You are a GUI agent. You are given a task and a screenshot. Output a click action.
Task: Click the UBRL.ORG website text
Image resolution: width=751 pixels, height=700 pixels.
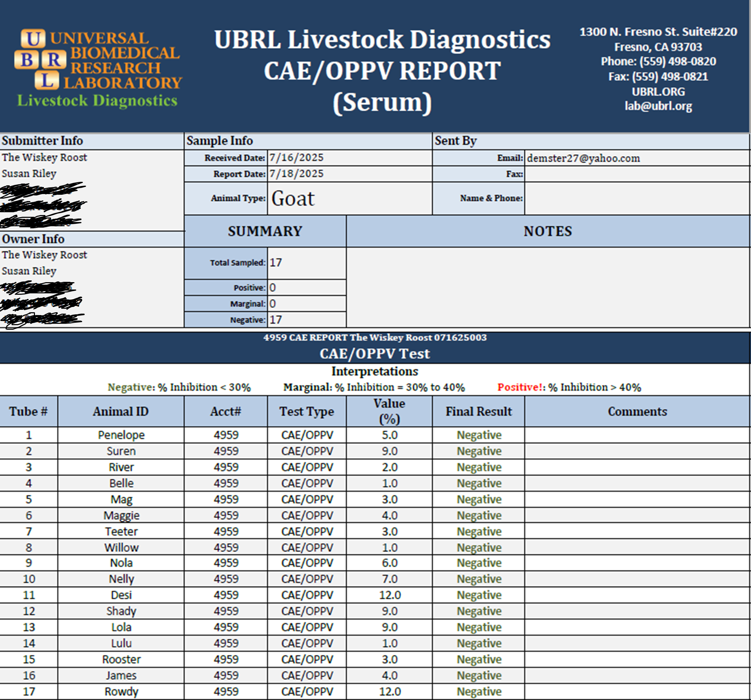tap(658, 91)
